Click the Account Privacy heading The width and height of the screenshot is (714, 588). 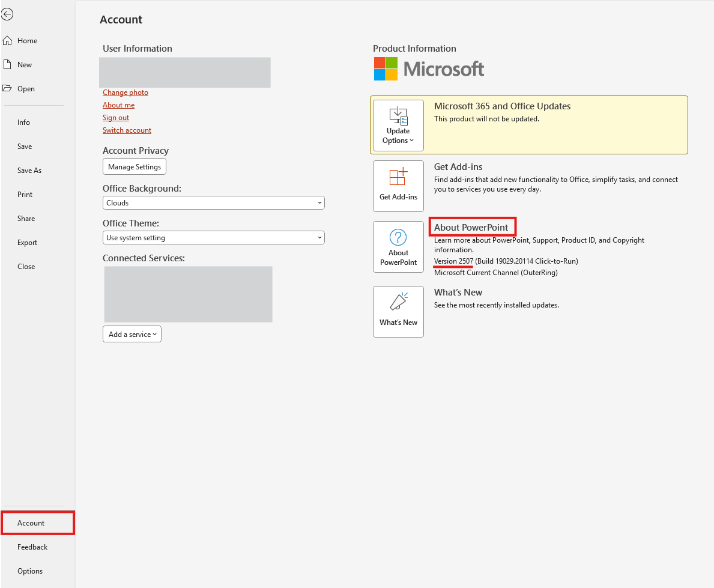(x=136, y=151)
